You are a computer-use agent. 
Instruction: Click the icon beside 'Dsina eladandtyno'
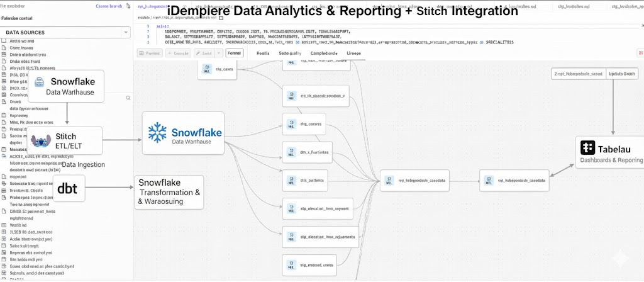4,54
